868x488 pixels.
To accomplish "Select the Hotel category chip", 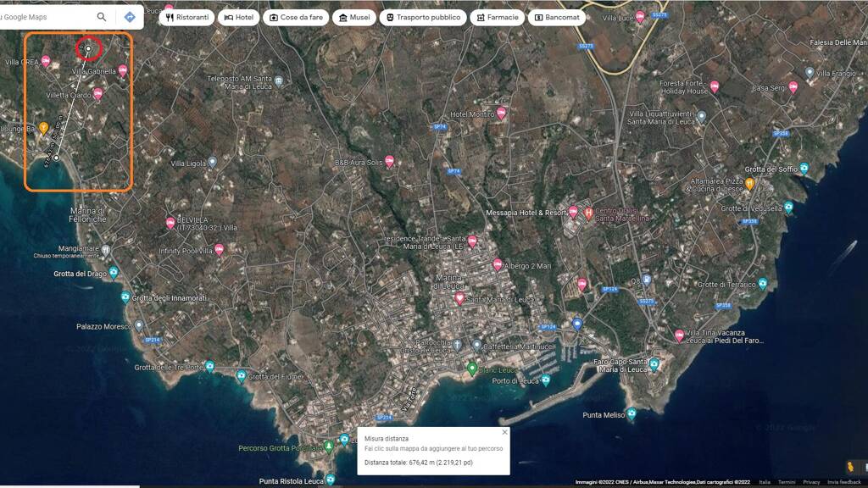I will tap(238, 17).
